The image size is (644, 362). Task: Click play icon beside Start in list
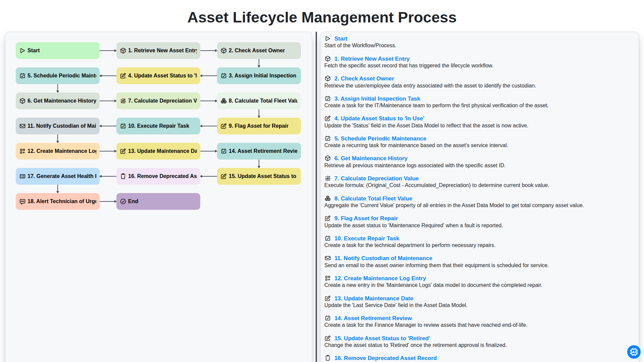coord(328,39)
